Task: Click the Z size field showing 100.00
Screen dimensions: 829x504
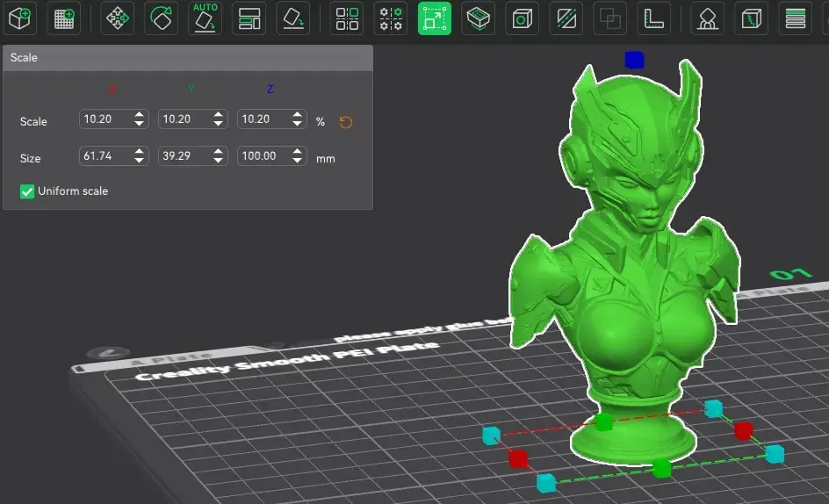Action: pyautogui.click(x=272, y=156)
